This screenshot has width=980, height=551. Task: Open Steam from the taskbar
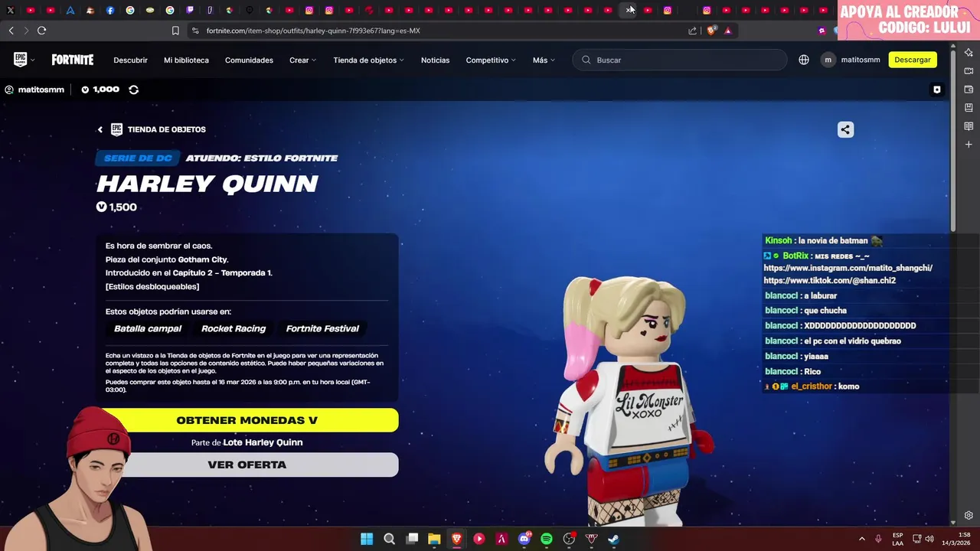613,539
